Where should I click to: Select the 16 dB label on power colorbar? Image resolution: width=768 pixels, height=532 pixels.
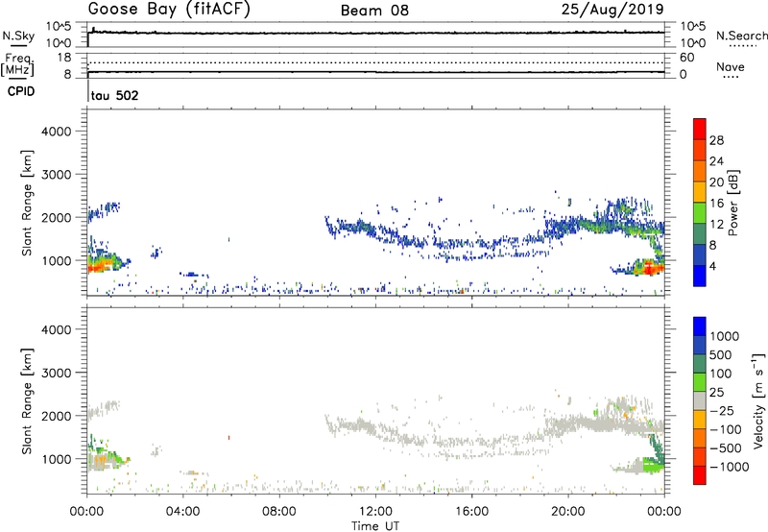tap(716, 204)
